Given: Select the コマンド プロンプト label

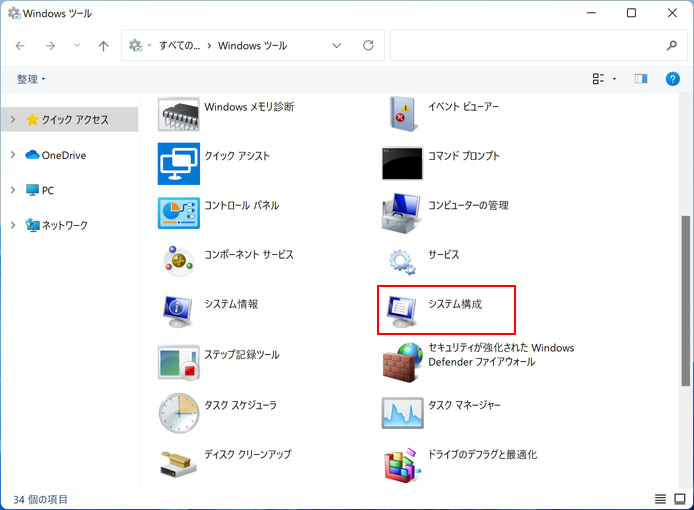Looking at the screenshot, I should click(x=464, y=156).
